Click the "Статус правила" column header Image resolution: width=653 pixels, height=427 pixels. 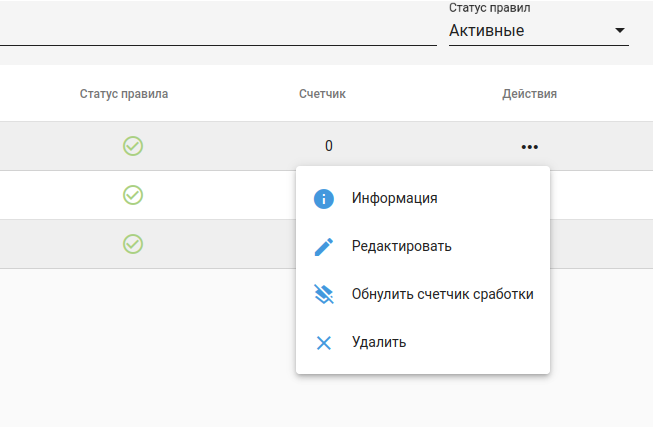[x=124, y=94]
